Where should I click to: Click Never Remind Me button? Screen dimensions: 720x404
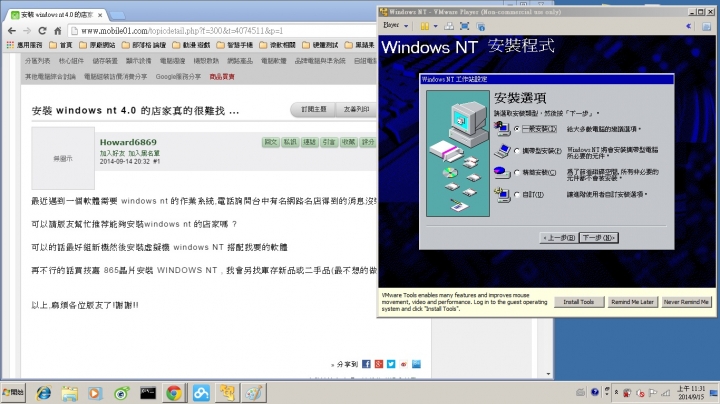[x=686, y=302]
